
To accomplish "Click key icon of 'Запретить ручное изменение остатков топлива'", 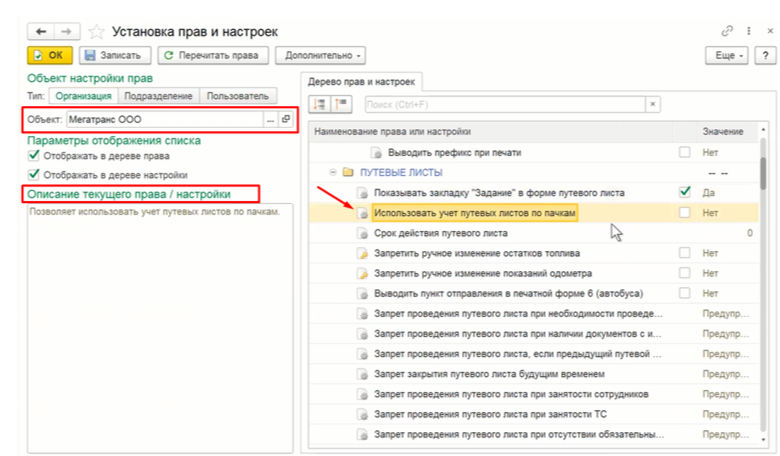I will [363, 254].
